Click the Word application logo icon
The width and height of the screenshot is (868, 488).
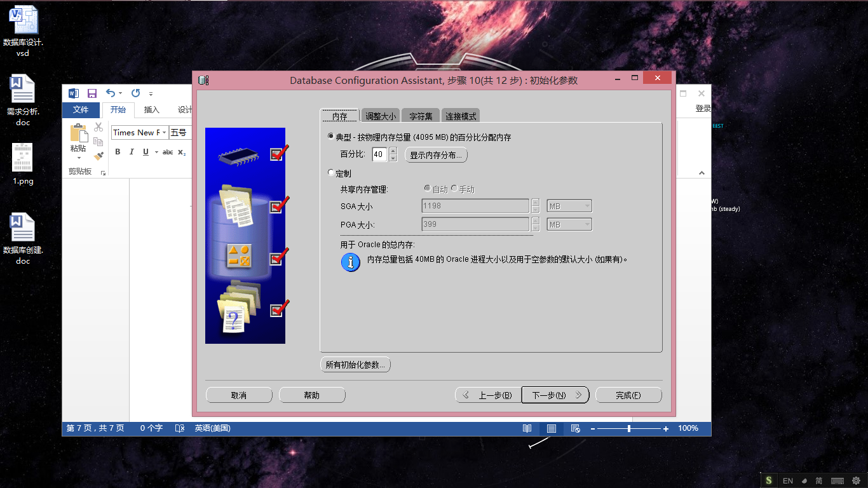[73, 93]
